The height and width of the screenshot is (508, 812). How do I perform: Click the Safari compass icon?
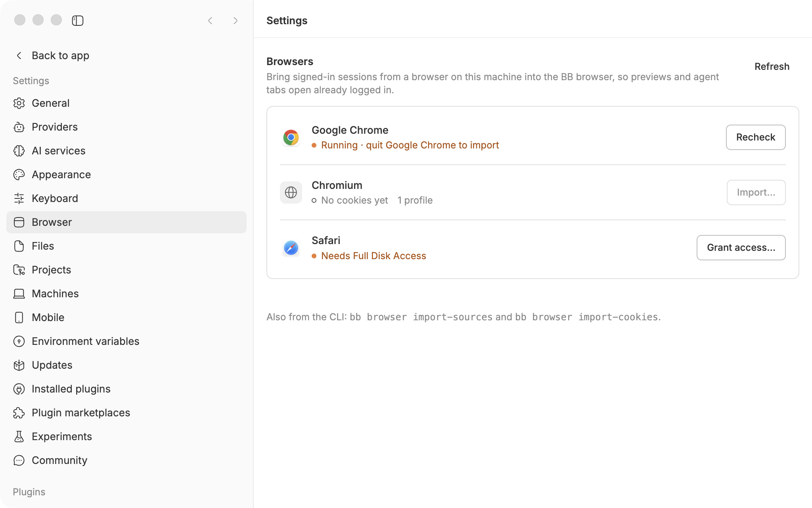coord(291,248)
